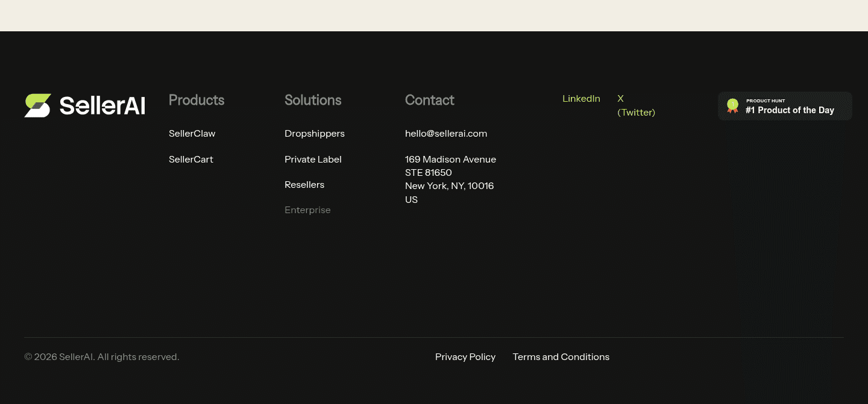Email hello@sellerai.com from the footer
868x404 pixels.
[x=446, y=134]
